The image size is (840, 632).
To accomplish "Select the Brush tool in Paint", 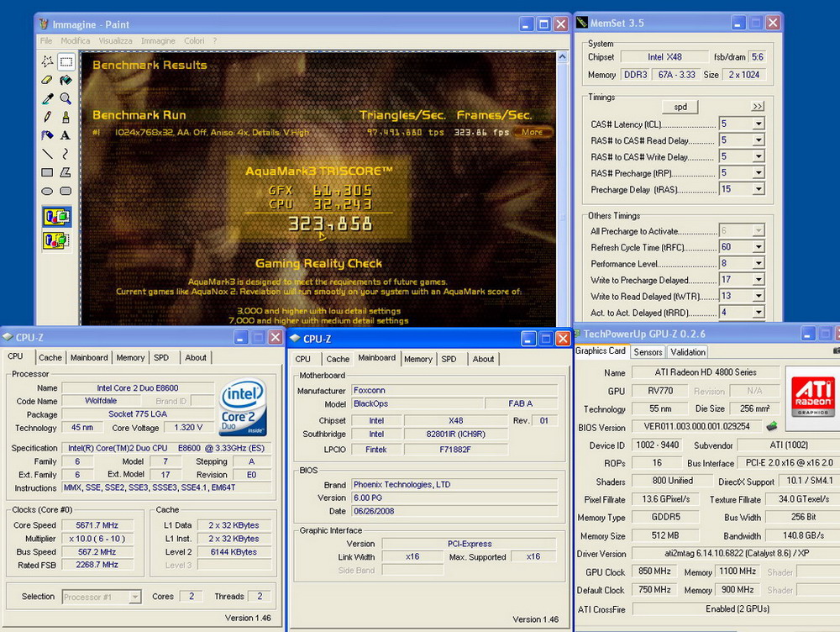I will 66,117.
